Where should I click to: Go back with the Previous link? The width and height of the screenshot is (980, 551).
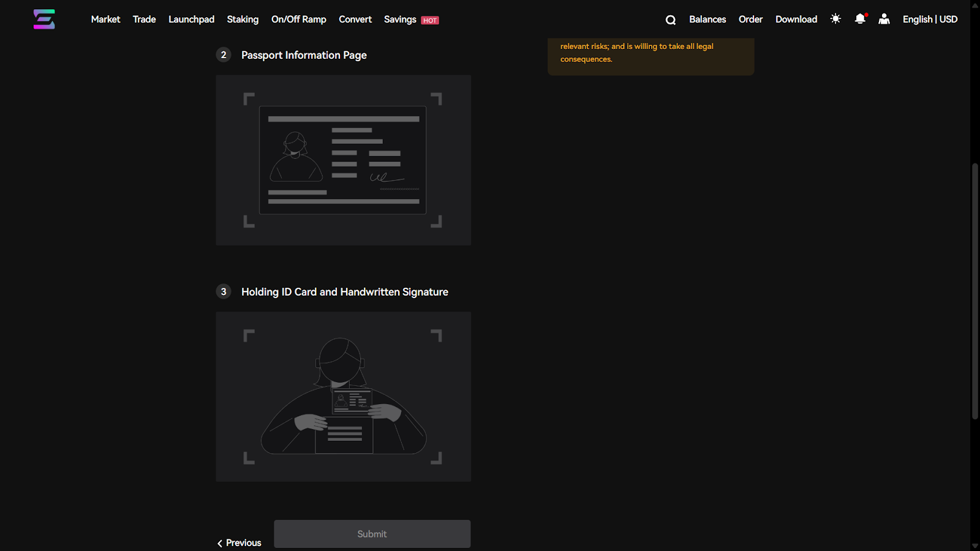tap(239, 543)
